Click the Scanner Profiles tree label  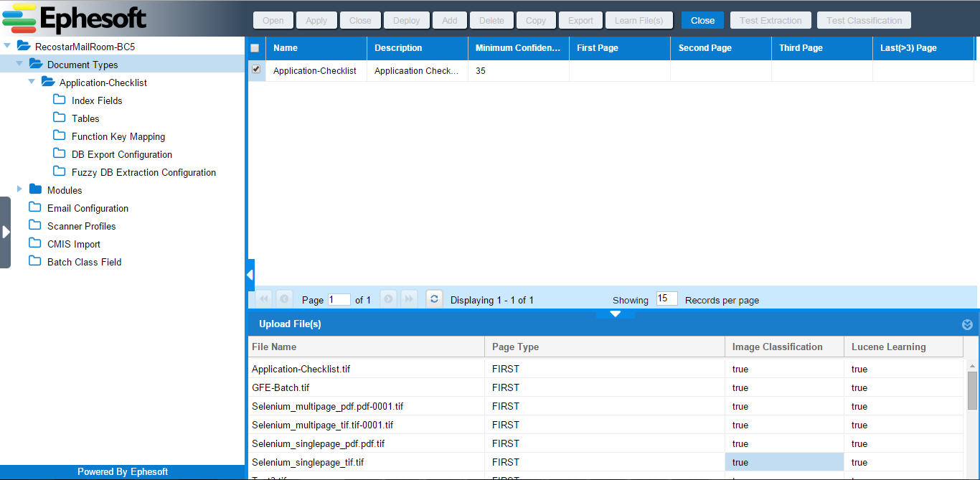coord(81,226)
